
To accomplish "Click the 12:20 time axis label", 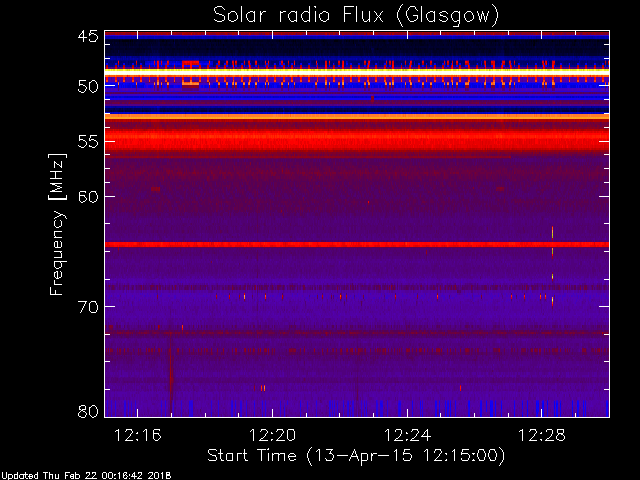I will [x=272, y=435].
